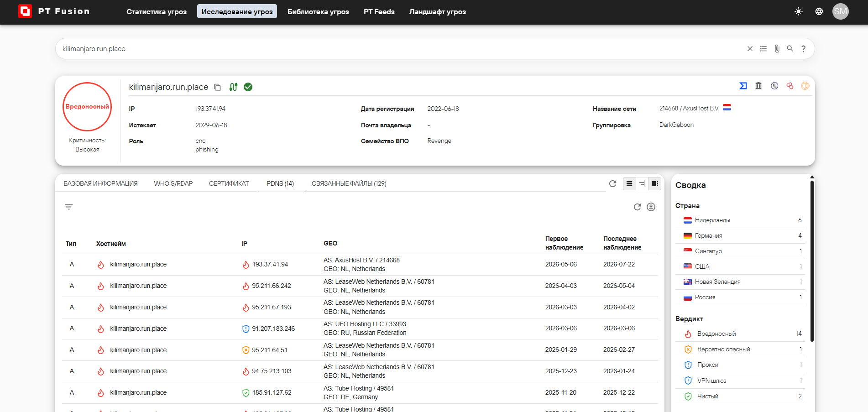Click the 214668 / AxusHost B.V. network name

[689, 109]
